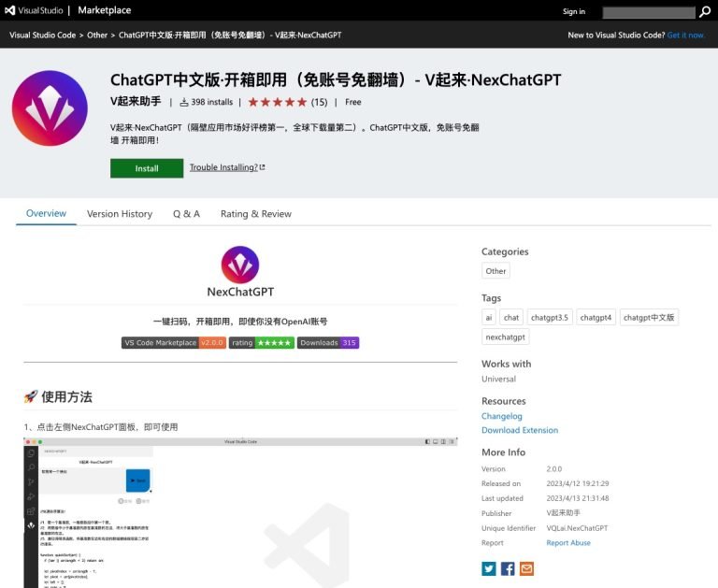Viewport: 718px width, 588px height.
Task: Click the marketplace search input field
Action: click(x=649, y=12)
